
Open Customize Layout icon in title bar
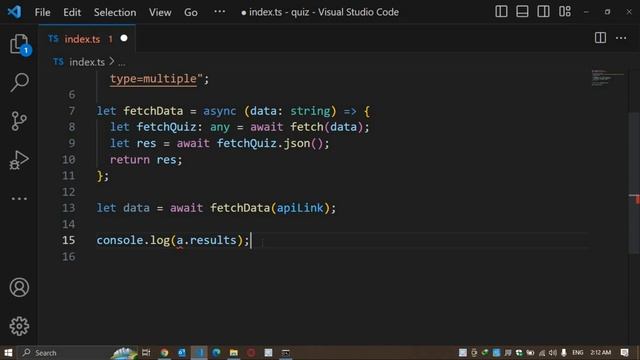pyautogui.click(x=565, y=11)
